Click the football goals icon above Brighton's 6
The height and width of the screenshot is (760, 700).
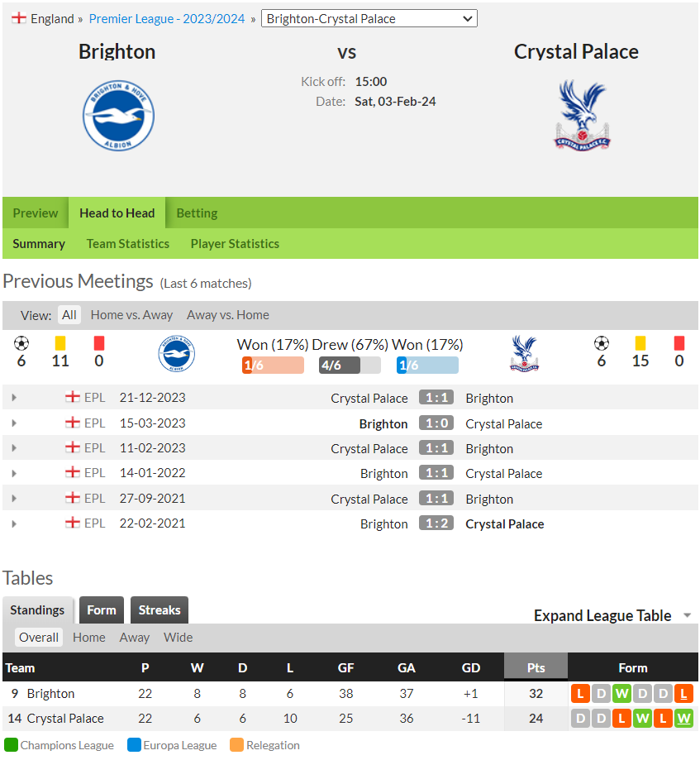(21, 343)
